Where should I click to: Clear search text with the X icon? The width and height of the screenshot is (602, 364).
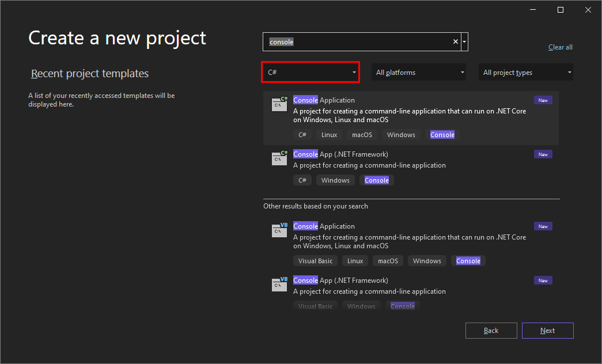click(x=456, y=41)
